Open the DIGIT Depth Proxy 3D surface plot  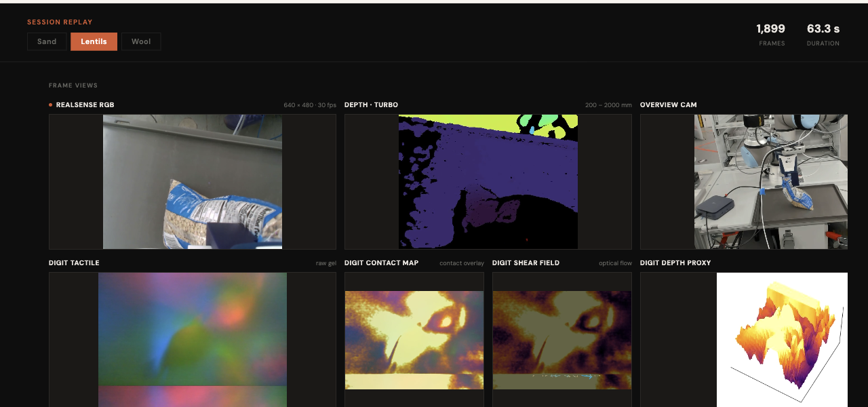point(782,340)
